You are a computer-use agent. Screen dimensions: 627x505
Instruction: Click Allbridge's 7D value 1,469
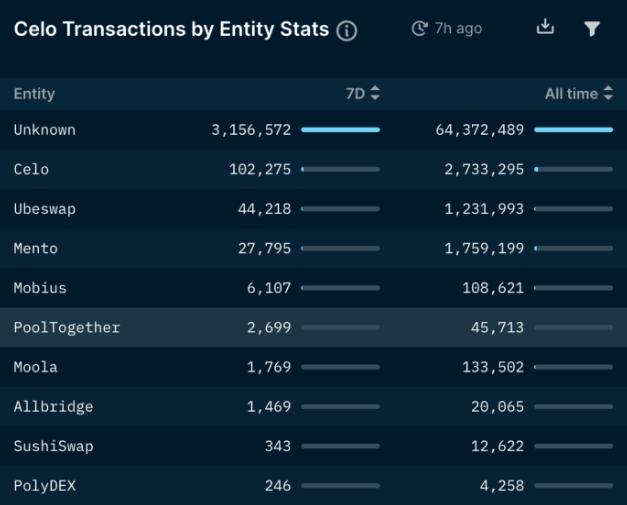269,407
